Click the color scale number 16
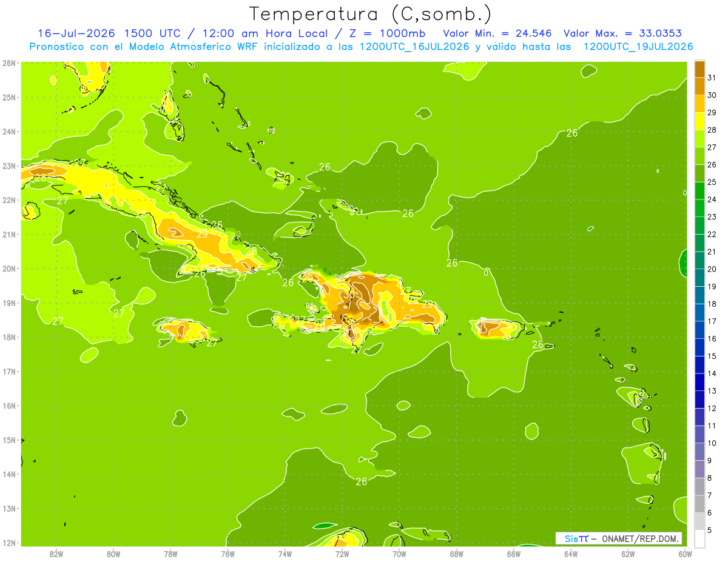 pyautogui.click(x=711, y=339)
